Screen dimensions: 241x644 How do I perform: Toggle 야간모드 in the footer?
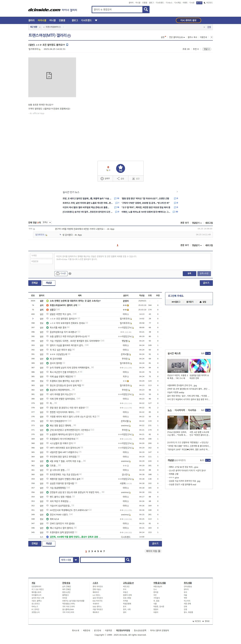point(197,621)
